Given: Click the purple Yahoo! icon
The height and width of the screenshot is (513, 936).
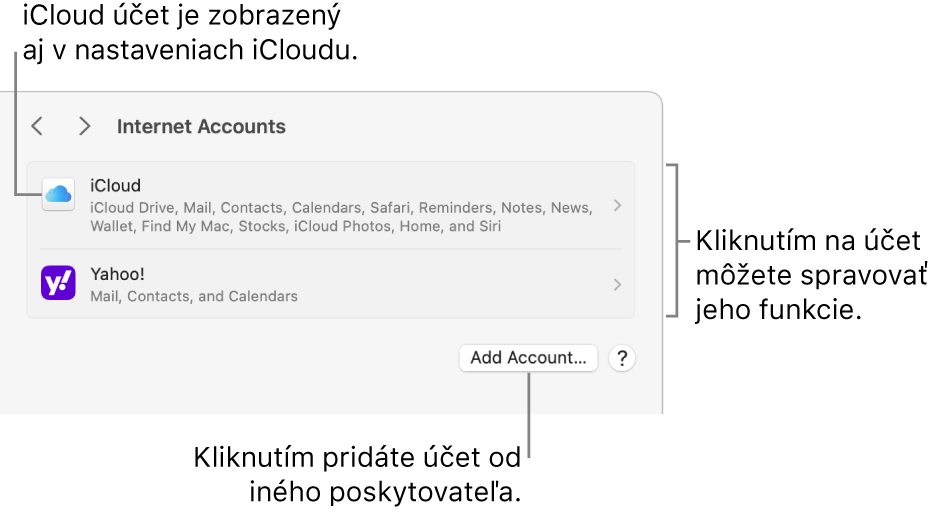Looking at the screenshot, I should [58, 283].
